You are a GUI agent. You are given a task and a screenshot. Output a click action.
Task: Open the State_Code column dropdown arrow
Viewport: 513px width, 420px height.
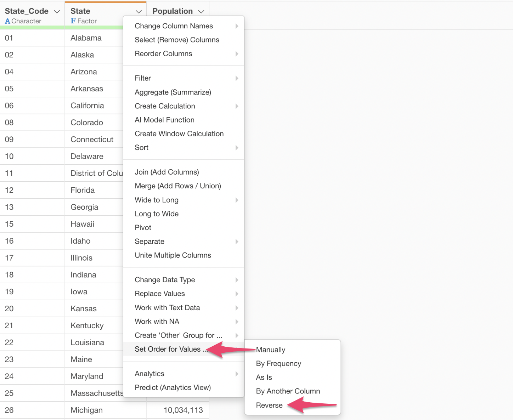click(57, 12)
